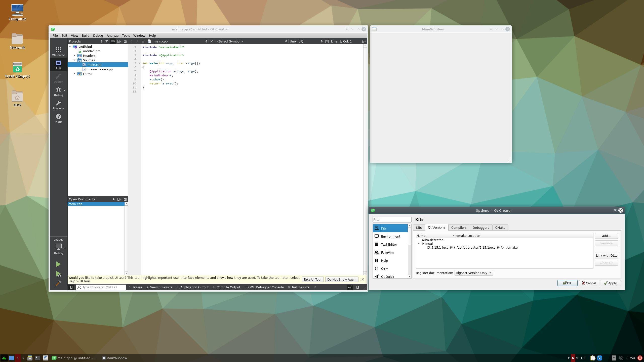Start debugging with the Run-debug icon
This screenshot has height=362, width=644.
point(58,274)
